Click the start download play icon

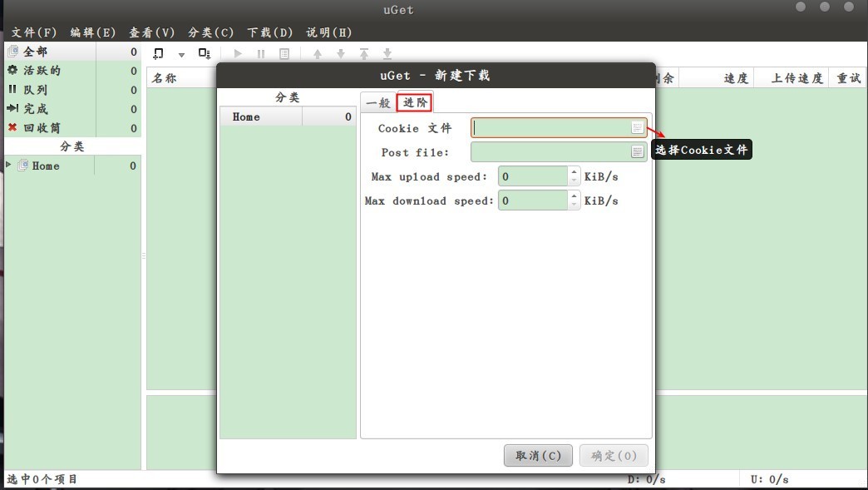(x=238, y=54)
